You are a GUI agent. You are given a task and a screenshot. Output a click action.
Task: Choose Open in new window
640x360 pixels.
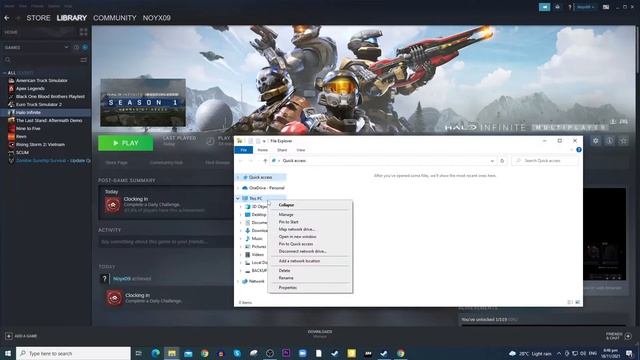coord(310,236)
